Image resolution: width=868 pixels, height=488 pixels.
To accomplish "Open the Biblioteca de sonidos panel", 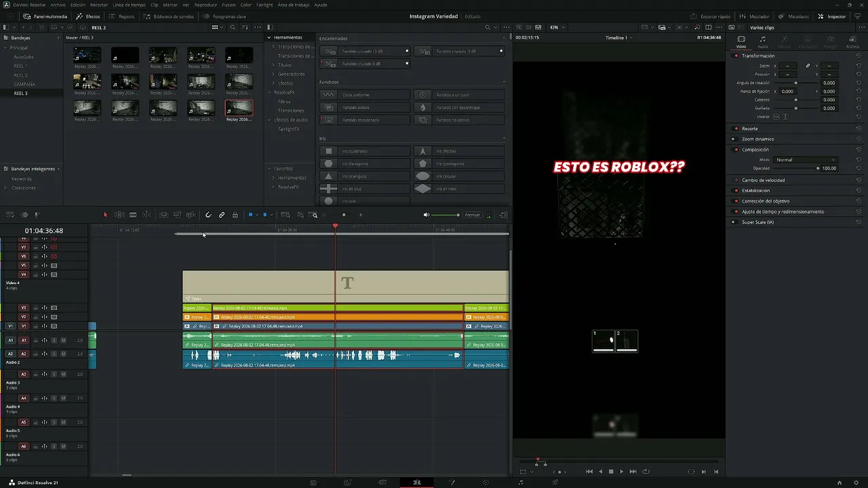I will 169,16.
